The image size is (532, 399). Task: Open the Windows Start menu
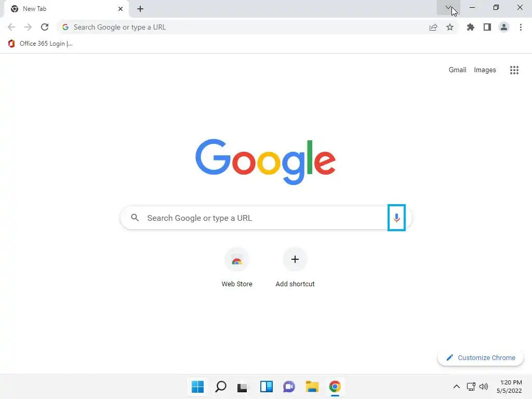click(x=197, y=387)
